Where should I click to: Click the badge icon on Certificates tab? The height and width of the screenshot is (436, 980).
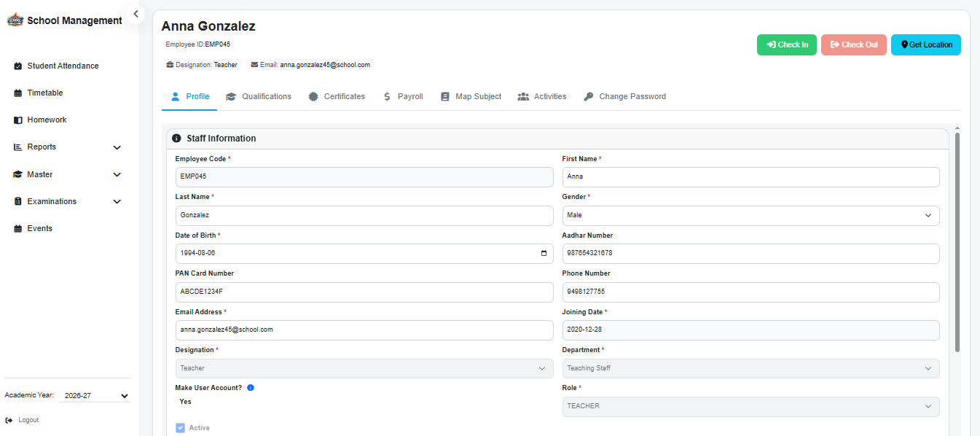click(x=313, y=96)
